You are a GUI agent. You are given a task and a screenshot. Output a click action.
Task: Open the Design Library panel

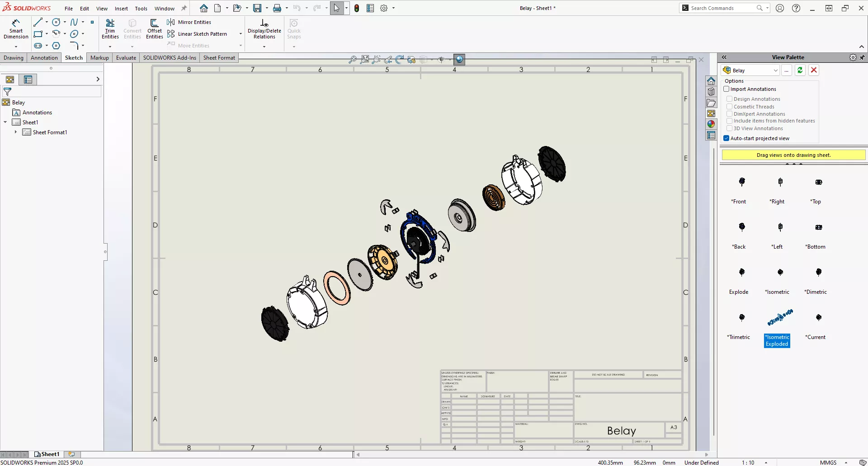coord(711,92)
